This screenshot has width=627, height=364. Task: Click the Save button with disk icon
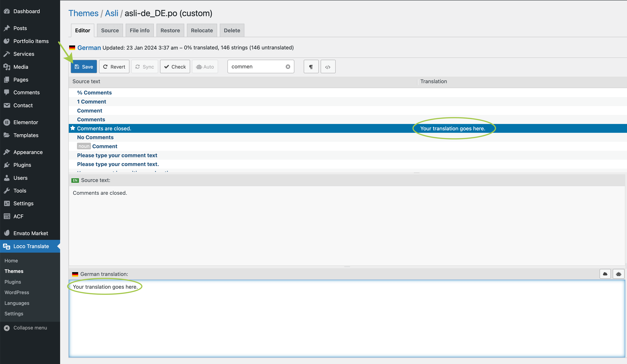pos(84,67)
